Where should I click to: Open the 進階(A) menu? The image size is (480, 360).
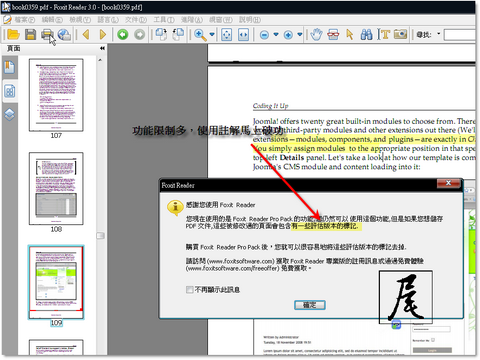pyautogui.click(x=192, y=20)
